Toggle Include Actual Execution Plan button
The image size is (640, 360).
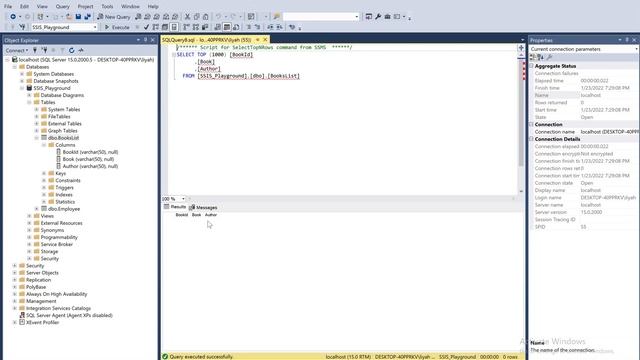tap(187, 27)
